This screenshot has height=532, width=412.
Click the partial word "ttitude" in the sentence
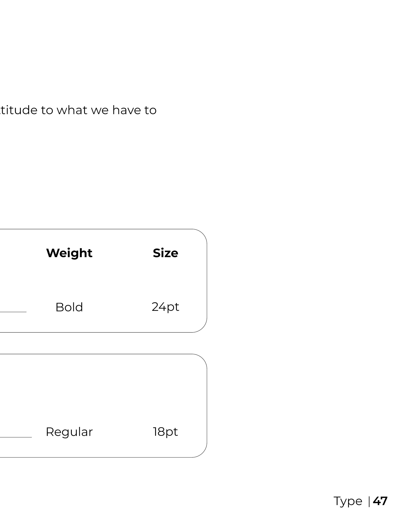[19, 110]
